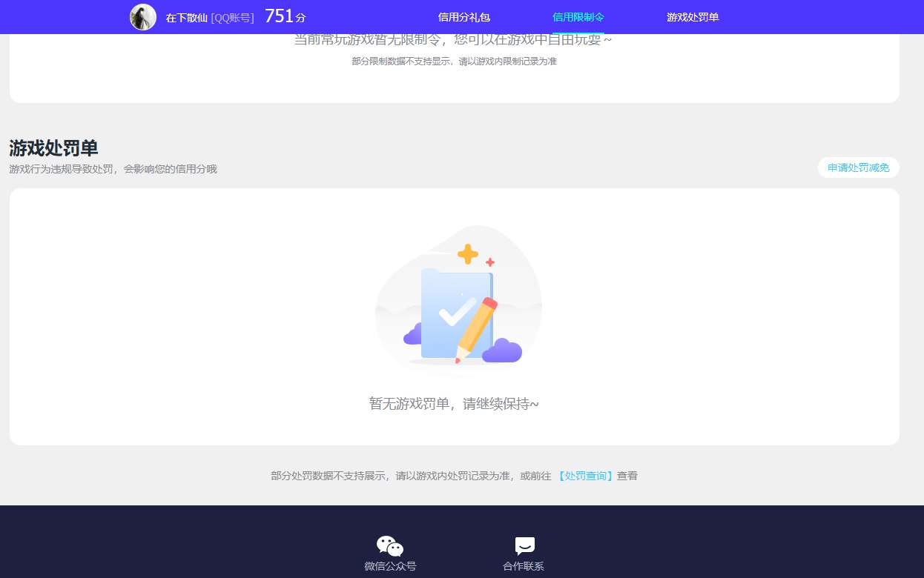Click the small red plus sparkle

[489, 262]
